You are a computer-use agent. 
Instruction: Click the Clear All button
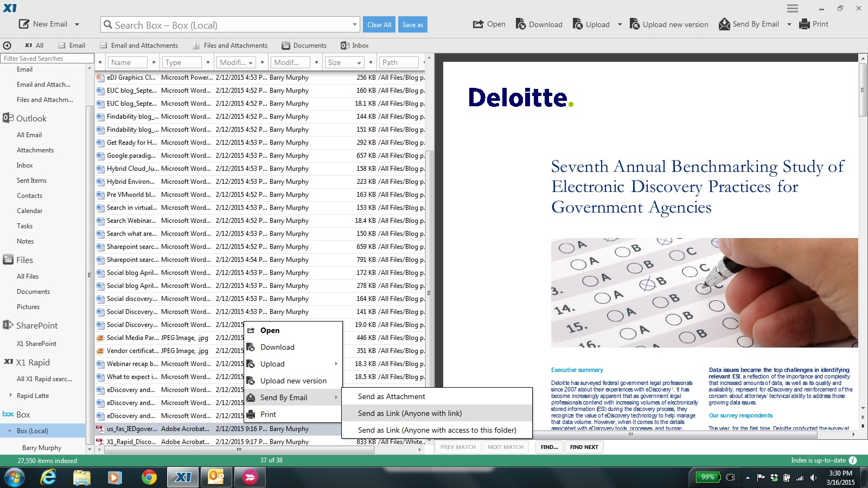(x=379, y=24)
